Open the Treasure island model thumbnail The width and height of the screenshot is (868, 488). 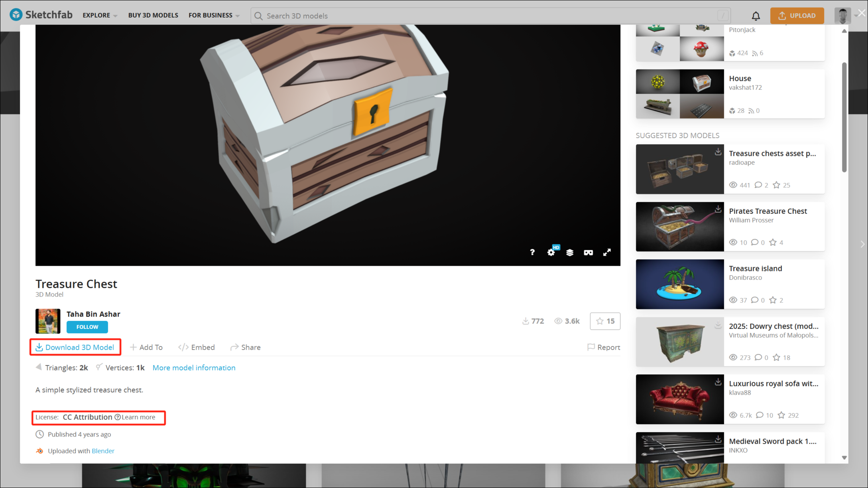click(679, 284)
